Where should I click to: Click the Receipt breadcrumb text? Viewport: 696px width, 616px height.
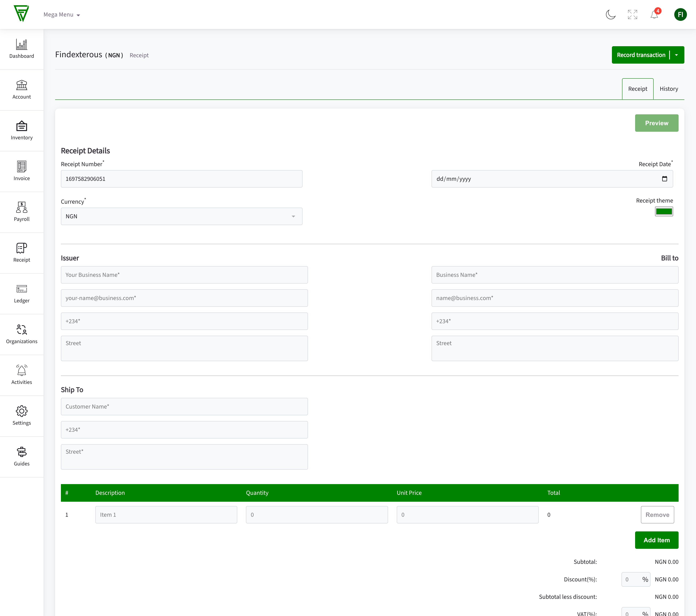coord(139,55)
